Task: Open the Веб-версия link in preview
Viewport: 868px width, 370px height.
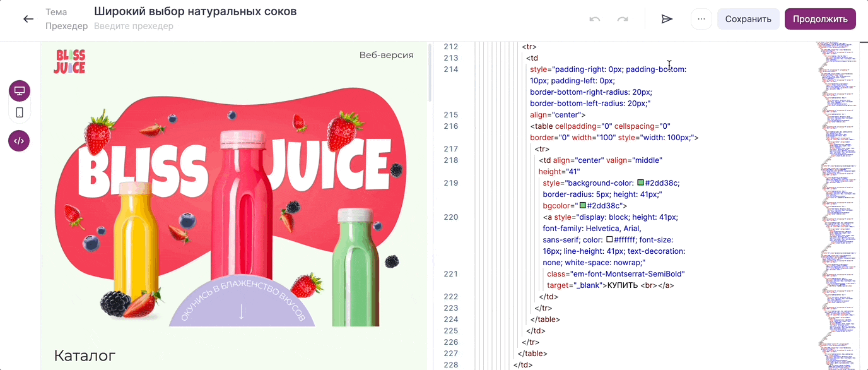Action: coord(386,55)
